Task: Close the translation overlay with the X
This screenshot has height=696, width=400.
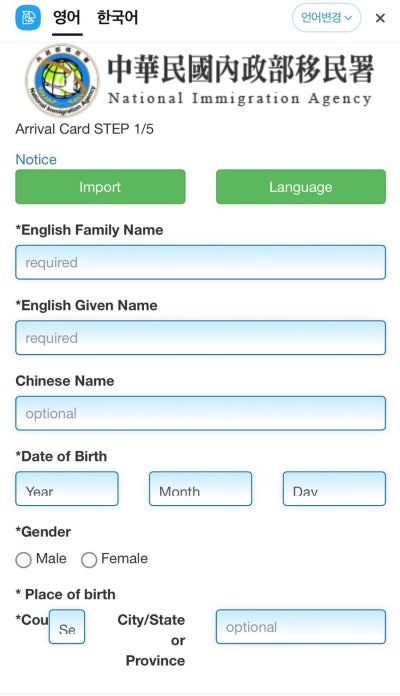Action: (380, 18)
